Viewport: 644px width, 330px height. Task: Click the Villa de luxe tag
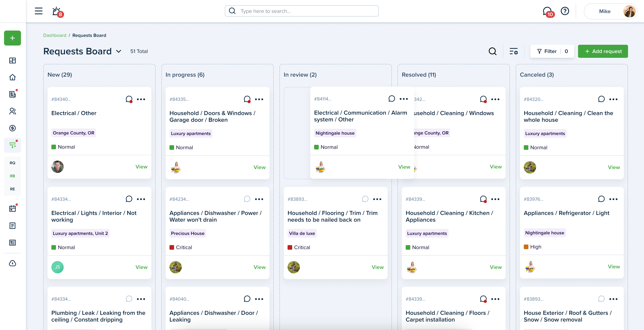click(302, 233)
